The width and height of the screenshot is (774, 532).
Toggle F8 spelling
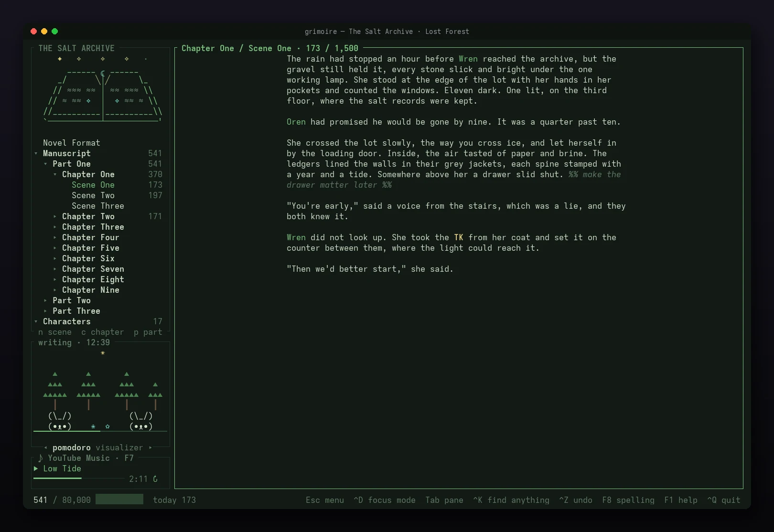[x=628, y=500]
